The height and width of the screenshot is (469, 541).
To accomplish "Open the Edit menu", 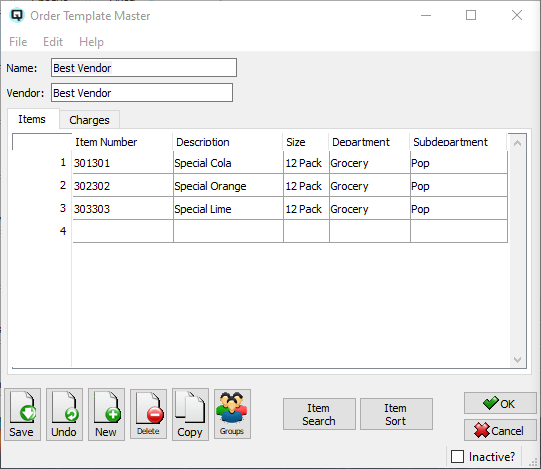I will coord(53,42).
